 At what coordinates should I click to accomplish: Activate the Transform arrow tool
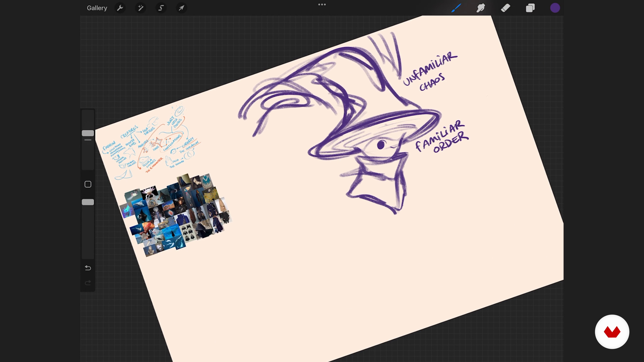tap(181, 8)
